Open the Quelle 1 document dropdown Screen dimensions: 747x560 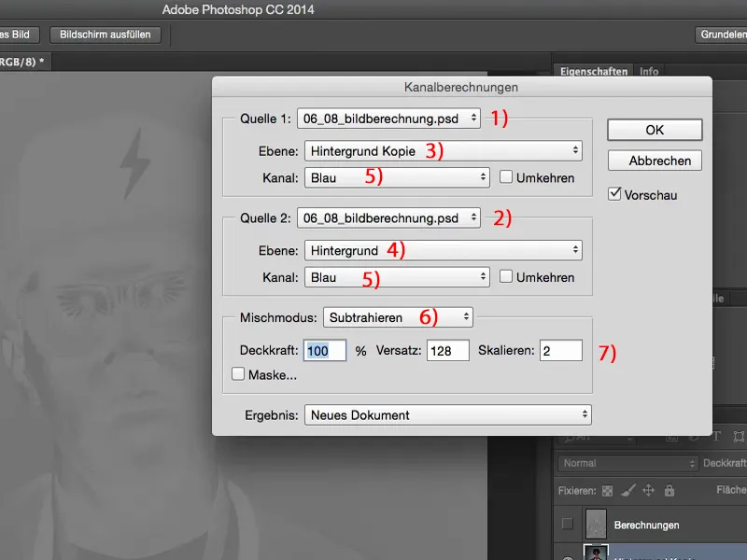[x=388, y=119]
